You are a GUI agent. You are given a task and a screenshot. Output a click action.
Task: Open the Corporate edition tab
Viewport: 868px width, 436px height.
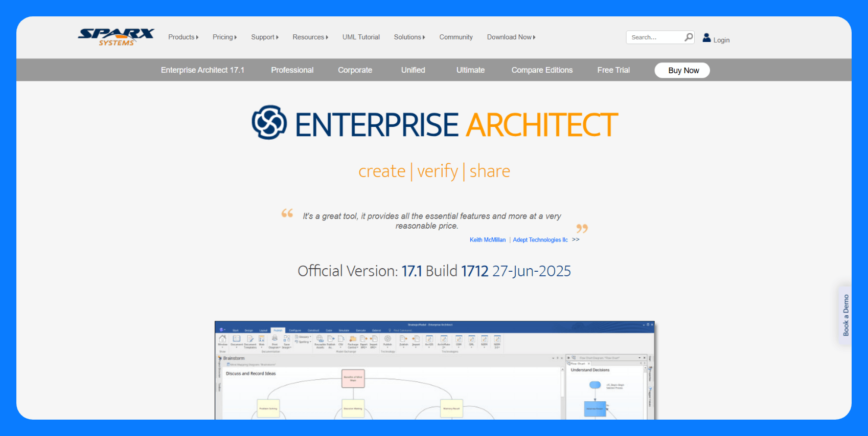(x=355, y=70)
